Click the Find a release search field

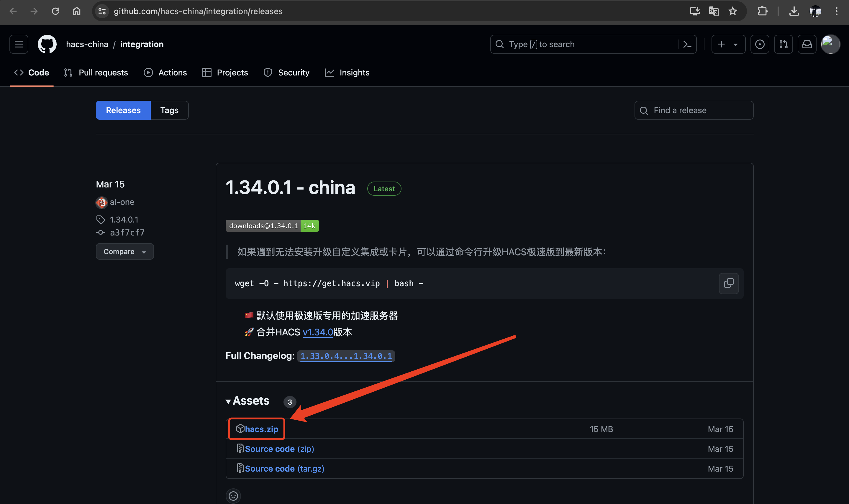click(x=694, y=110)
